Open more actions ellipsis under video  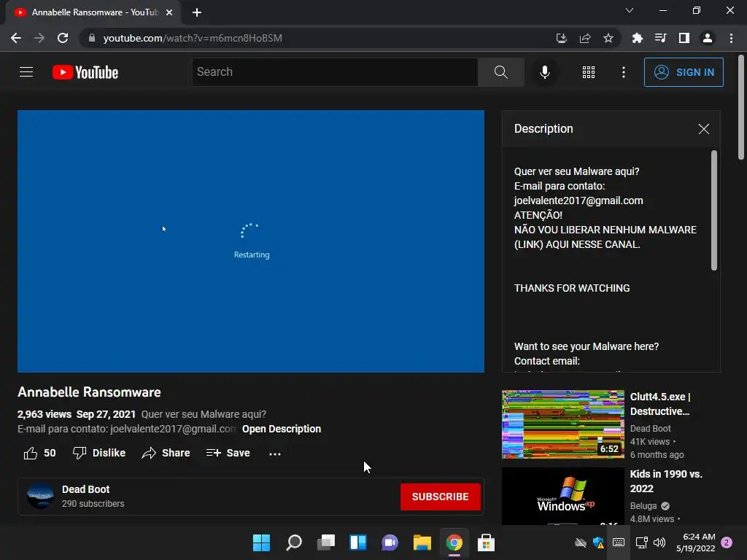275,454
